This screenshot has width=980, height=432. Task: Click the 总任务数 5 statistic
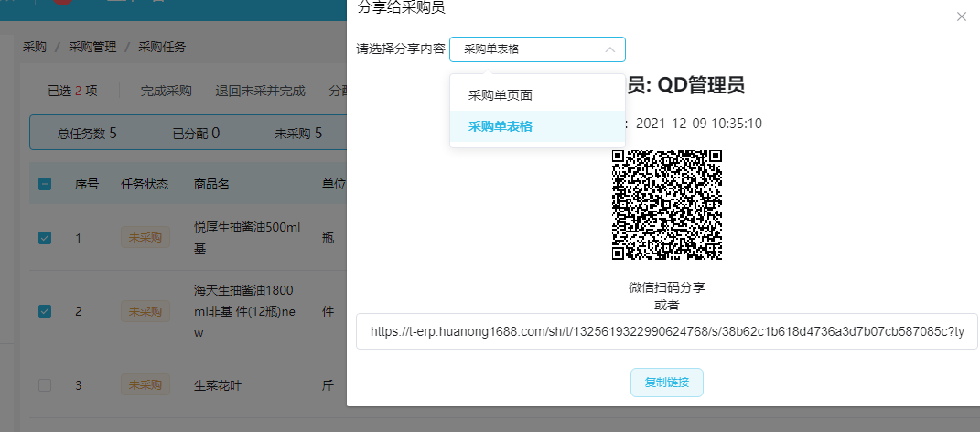tap(87, 133)
